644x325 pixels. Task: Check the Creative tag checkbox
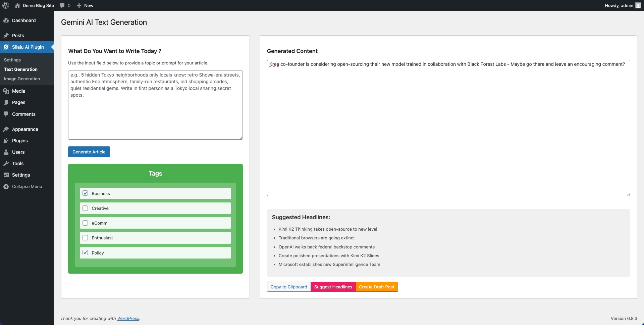click(x=85, y=208)
